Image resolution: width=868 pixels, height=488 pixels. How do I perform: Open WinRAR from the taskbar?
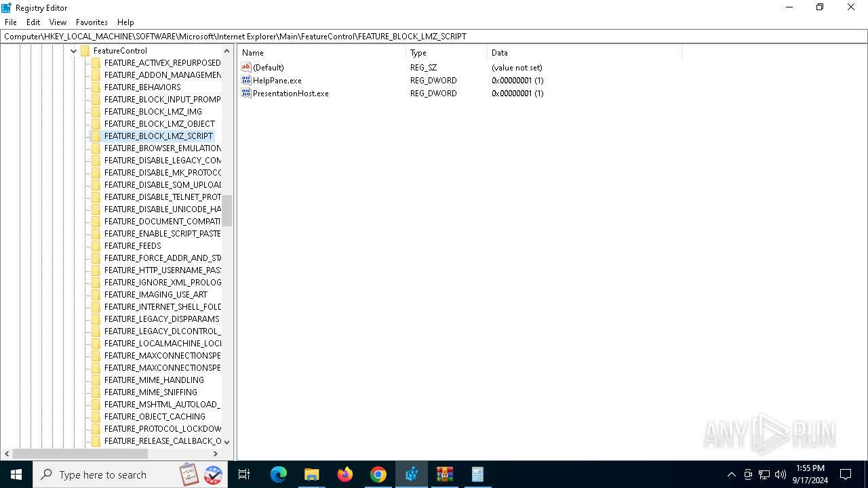click(x=444, y=474)
